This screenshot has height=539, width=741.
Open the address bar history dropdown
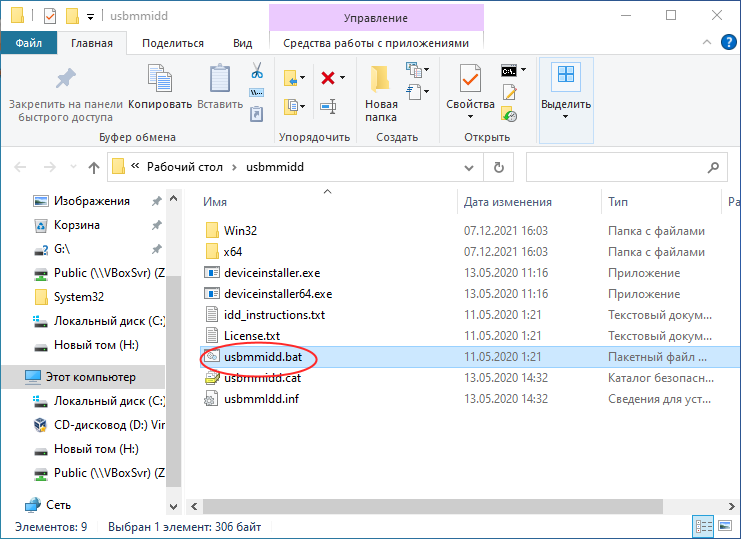coord(469,167)
